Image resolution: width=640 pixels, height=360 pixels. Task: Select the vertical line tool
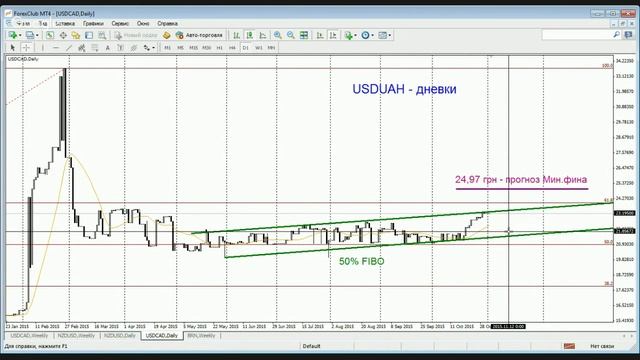pyautogui.click(x=42, y=48)
